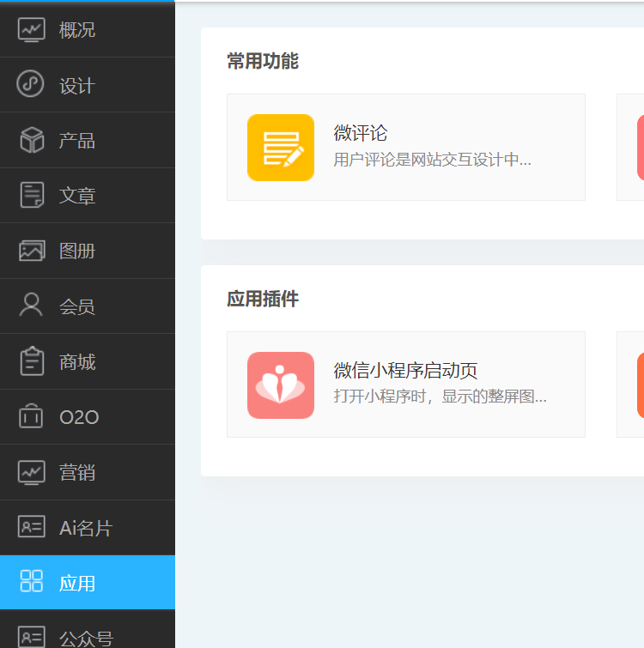Click the 设计 swirl icon
Screen dimensions: 644x648
pos(30,84)
